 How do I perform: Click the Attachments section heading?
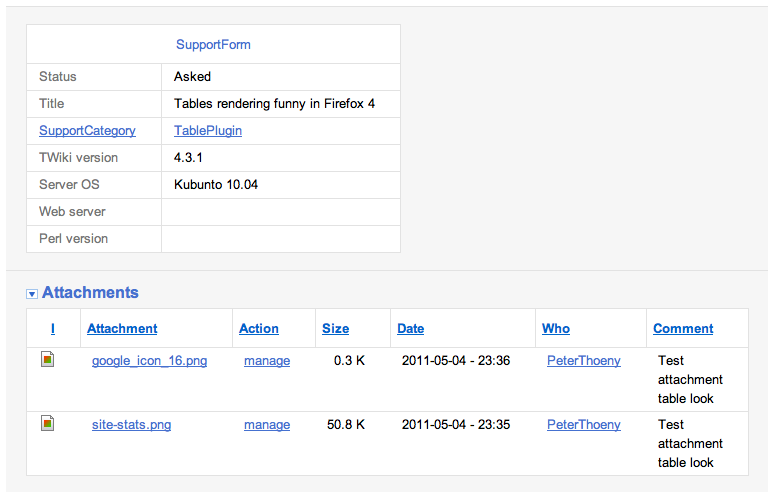[90, 293]
